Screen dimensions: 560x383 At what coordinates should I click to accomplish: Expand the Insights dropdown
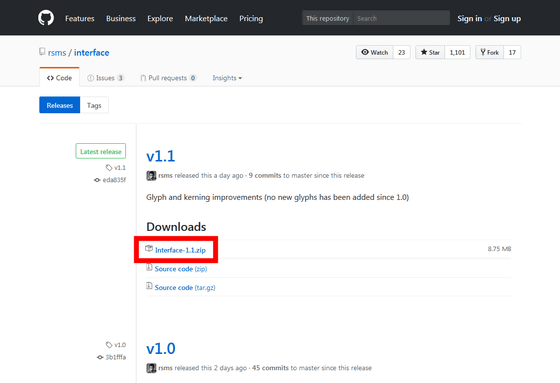(227, 78)
